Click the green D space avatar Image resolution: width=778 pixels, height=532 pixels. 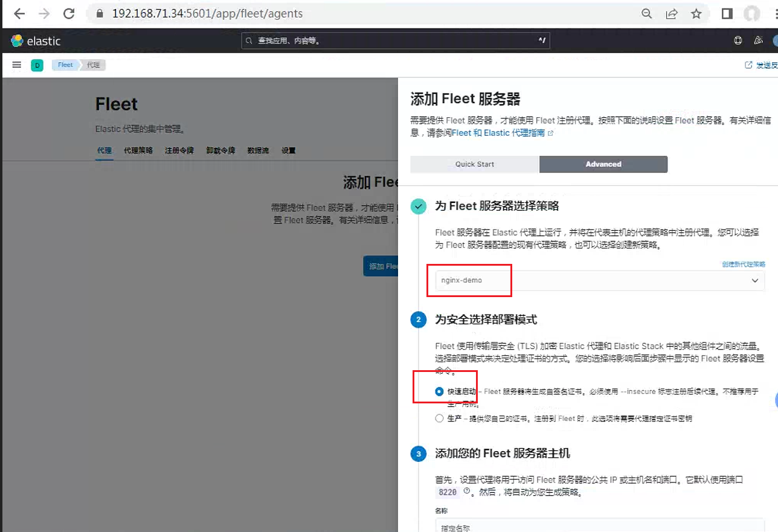37,65
